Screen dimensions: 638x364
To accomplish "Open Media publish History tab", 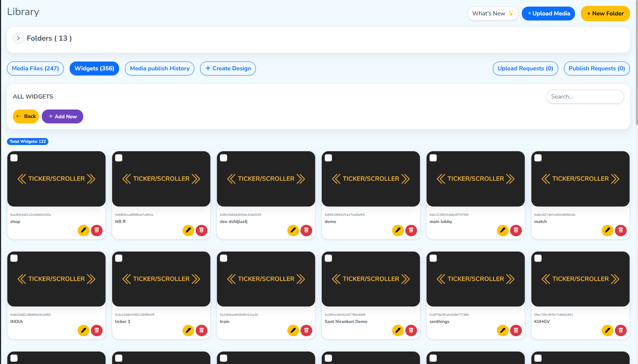I will [160, 68].
